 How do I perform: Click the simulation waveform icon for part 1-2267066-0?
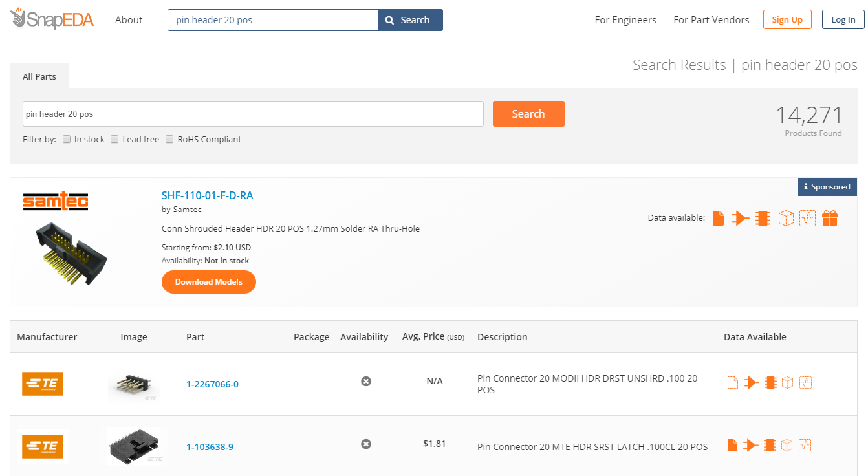click(x=806, y=382)
